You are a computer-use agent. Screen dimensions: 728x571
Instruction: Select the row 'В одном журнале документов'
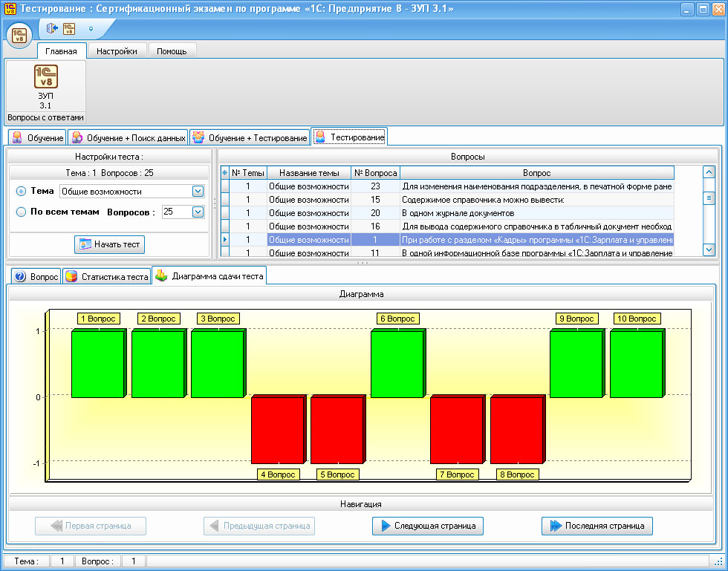(x=446, y=214)
